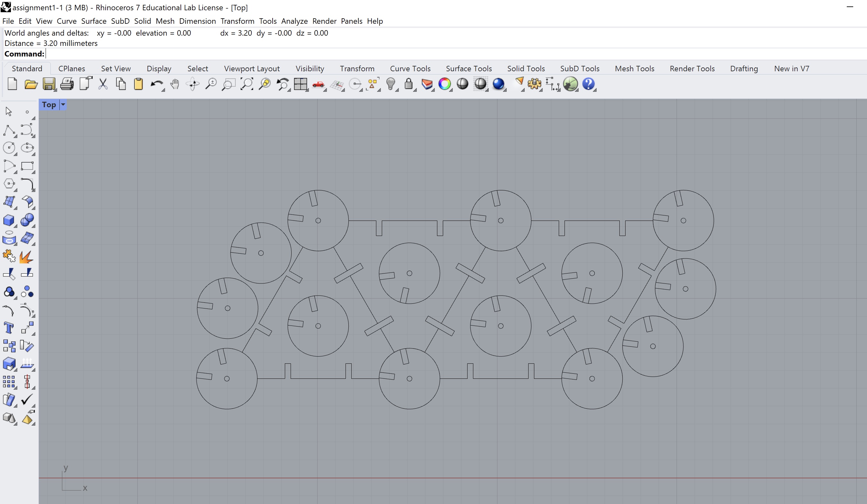Click the Zoom Extents icon
This screenshot has height=504, width=867.
(247, 84)
